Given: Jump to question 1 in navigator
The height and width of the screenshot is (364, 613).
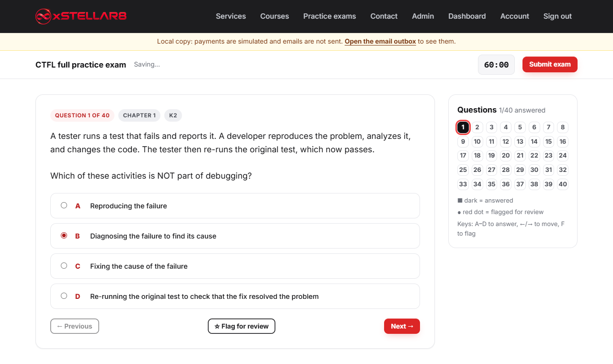Looking at the screenshot, I should point(463,127).
